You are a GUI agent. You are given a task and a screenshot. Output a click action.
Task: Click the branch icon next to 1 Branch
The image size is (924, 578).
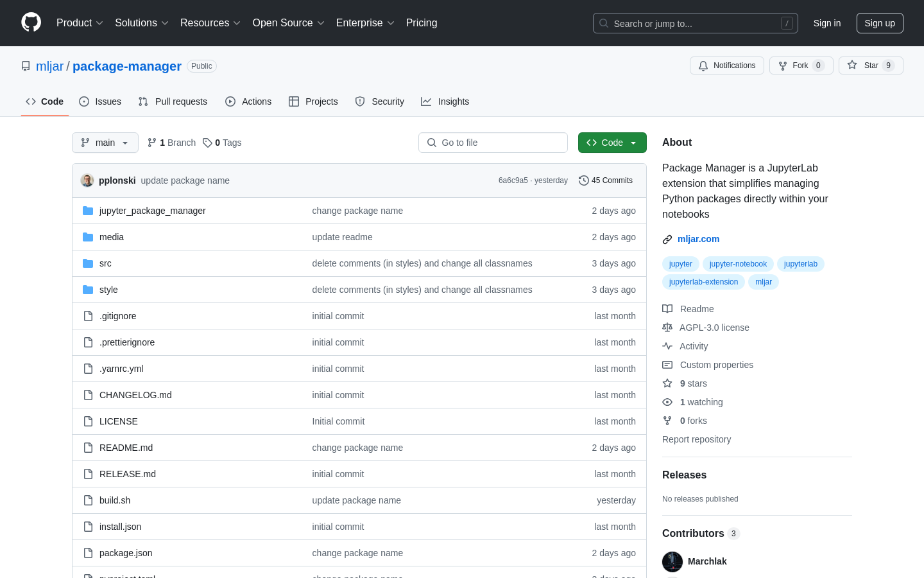(x=152, y=143)
